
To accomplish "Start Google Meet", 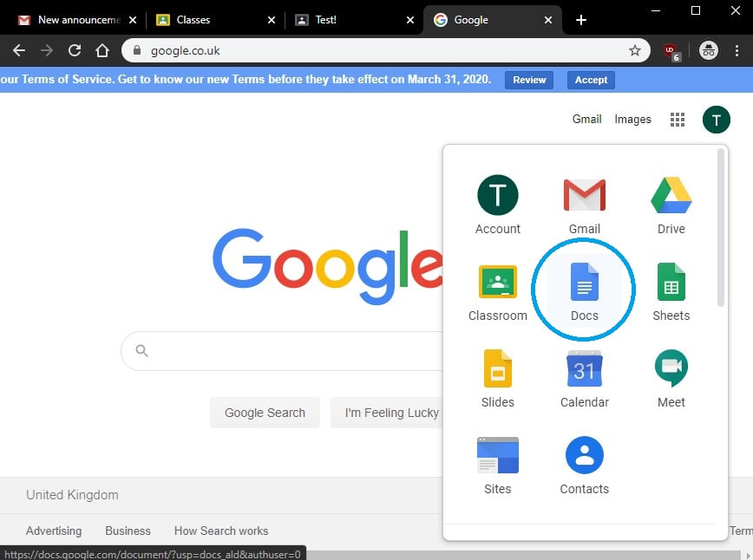I will [671, 377].
